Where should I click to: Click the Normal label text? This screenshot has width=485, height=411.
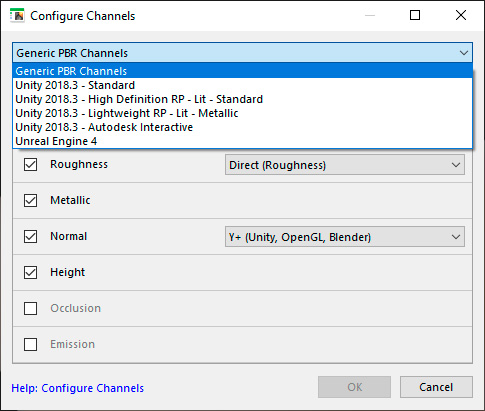(x=69, y=236)
